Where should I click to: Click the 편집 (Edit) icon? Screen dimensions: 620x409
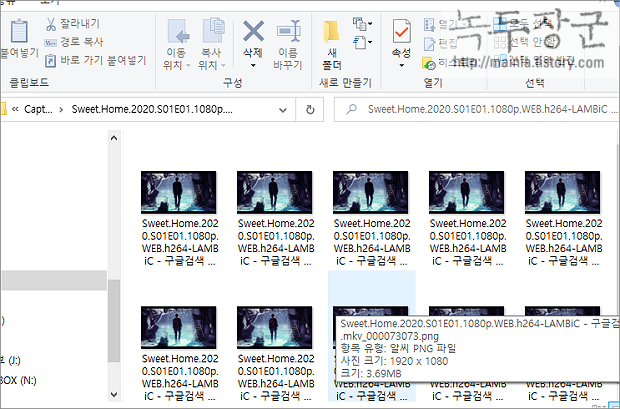[429, 44]
